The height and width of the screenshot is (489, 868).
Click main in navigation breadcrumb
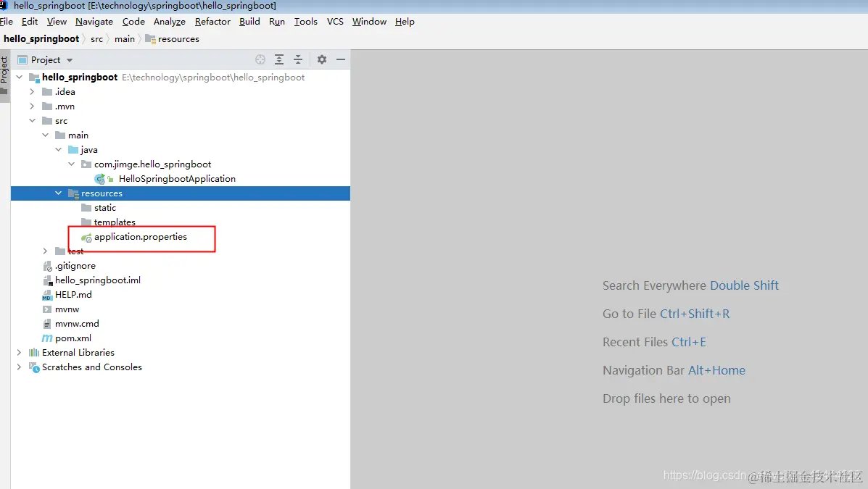click(125, 38)
